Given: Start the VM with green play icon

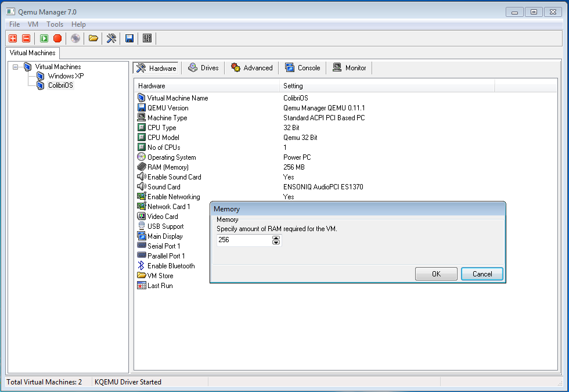Looking at the screenshot, I should coord(44,38).
